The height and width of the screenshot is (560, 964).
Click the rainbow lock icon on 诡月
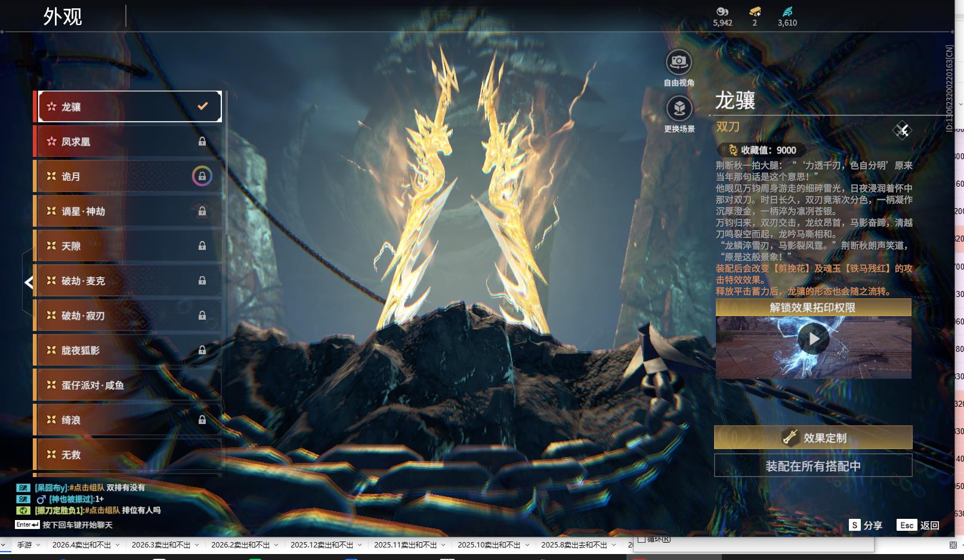click(x=202, y=177)
